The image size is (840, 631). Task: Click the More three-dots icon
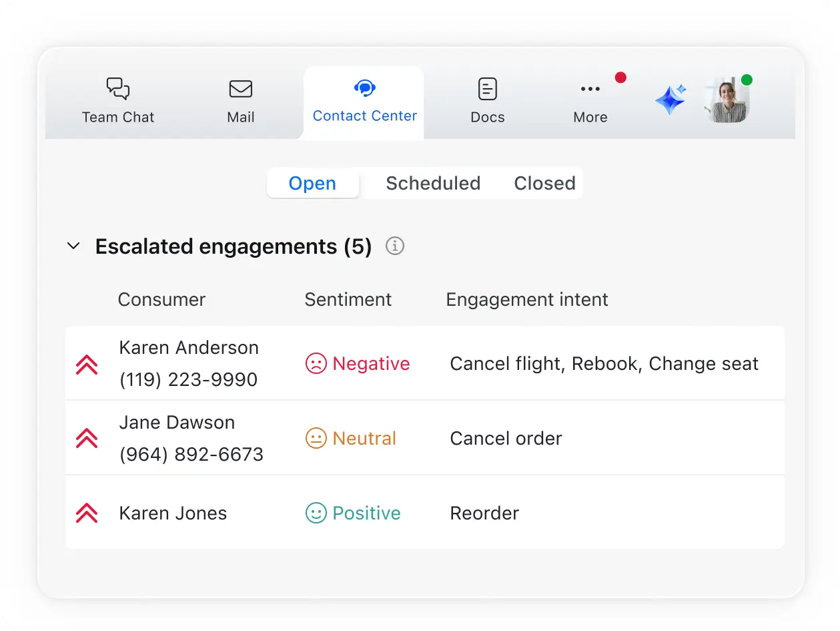590,89
